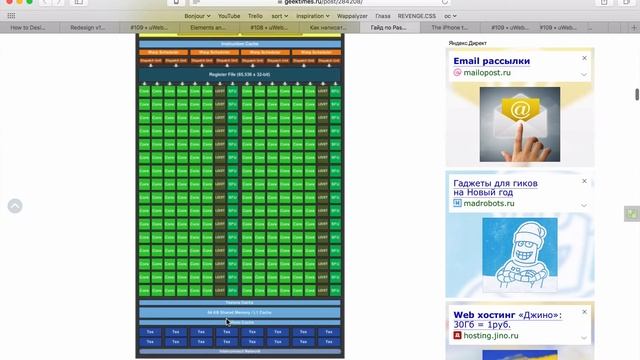Switch to the How to Desi... tab

30,28
